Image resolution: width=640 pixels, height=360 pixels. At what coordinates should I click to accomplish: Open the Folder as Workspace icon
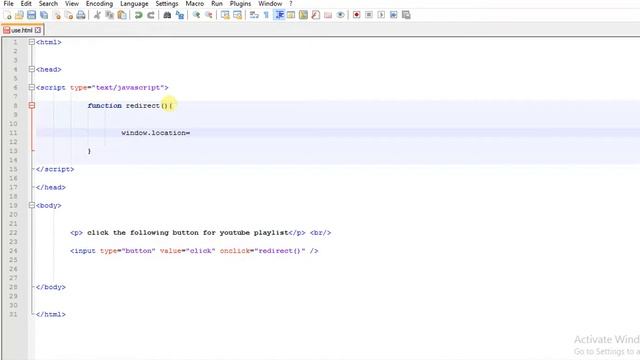click(x=328, y=15)
